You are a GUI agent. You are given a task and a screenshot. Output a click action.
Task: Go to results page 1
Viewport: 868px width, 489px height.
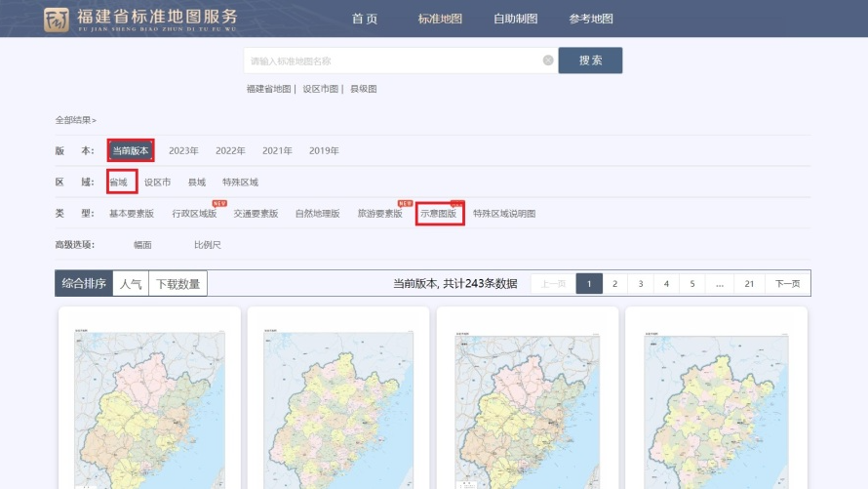[x=589, y=284]
